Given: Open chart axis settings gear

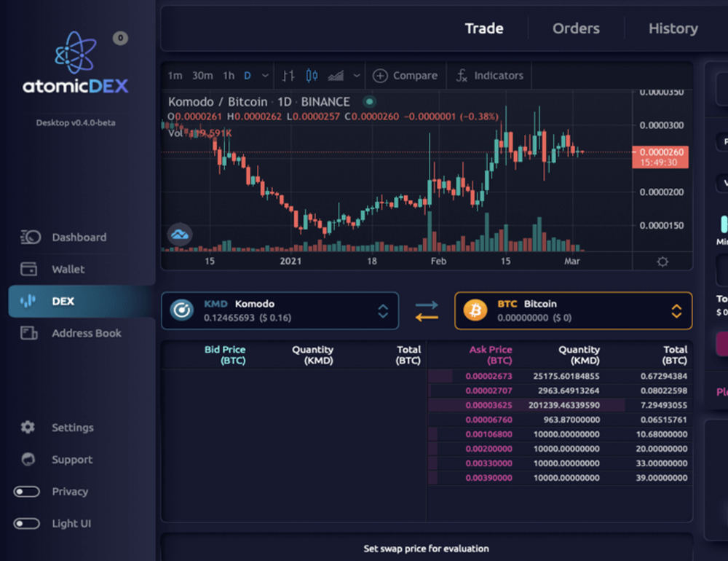Looking at the screenshot, I should point(662,262).
